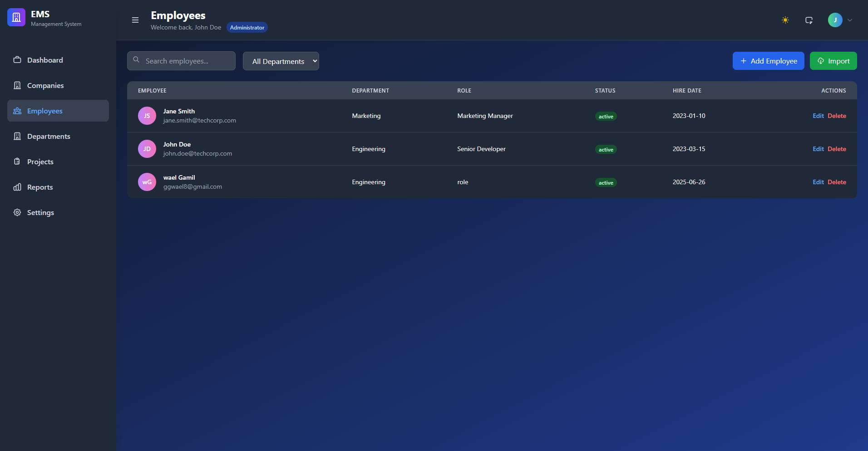Viewport: 868px width, 451px height.
Task: Click the Add Employee button
Action: [x=768, y=60]
